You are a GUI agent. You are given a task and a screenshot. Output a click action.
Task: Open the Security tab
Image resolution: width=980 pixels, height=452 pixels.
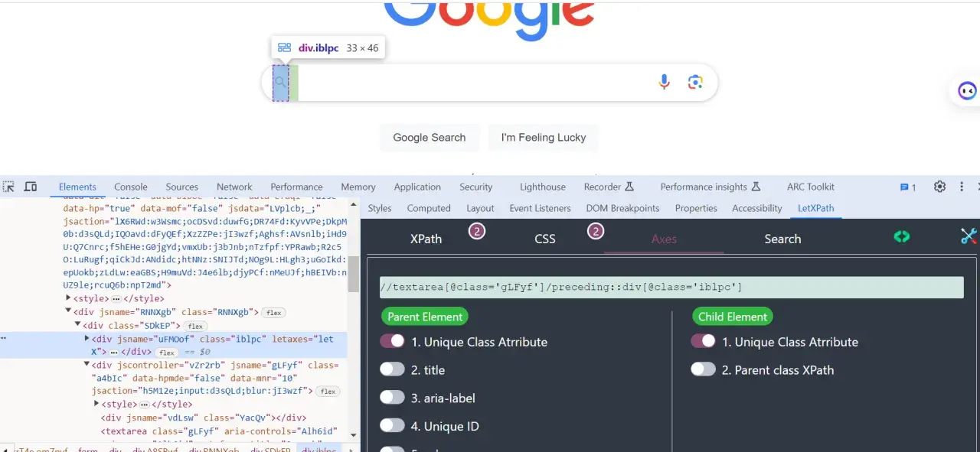click(x=476, y=187)
